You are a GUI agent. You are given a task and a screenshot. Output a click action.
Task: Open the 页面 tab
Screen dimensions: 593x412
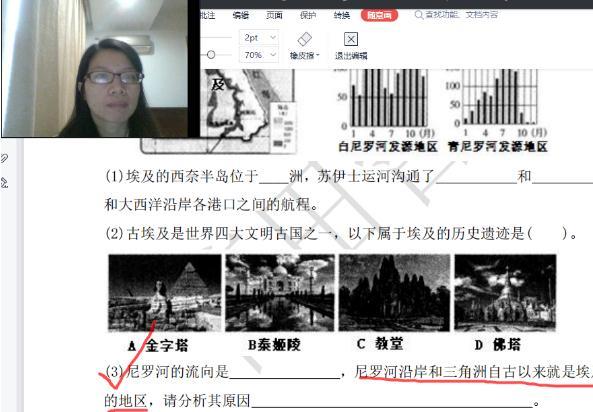(274, 15)
